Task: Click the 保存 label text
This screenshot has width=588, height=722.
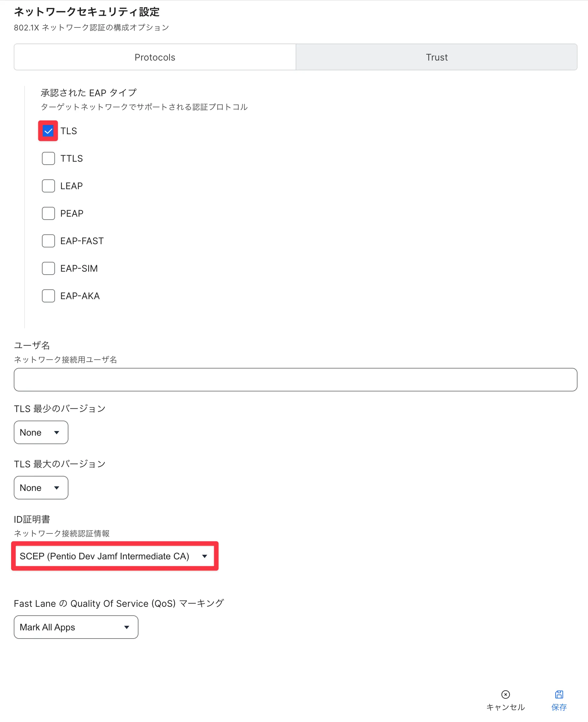Action: tap(559, 707)
